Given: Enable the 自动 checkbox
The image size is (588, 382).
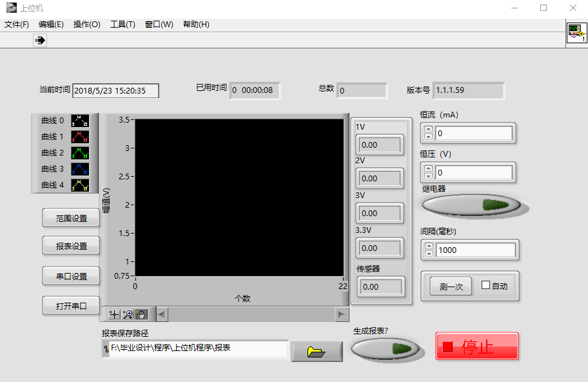Looking at the screenshot, I should coord(485,285).
